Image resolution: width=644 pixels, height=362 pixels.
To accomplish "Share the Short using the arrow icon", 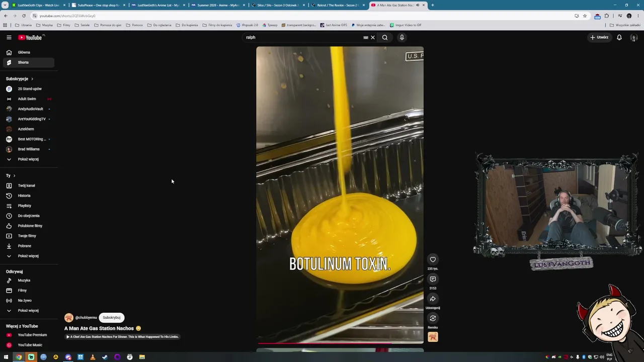I will [433, 299].
